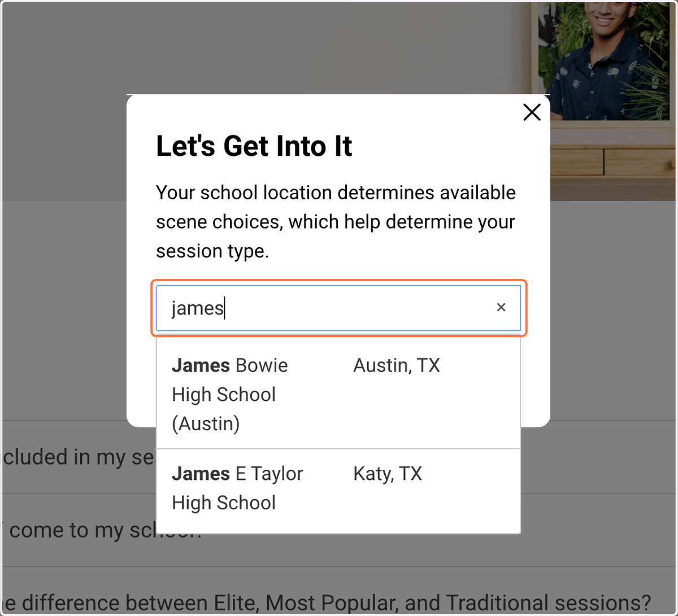The image size is (678, 616).
Task: Open the student portrait photo in background
Action: [x=604, y=60]
